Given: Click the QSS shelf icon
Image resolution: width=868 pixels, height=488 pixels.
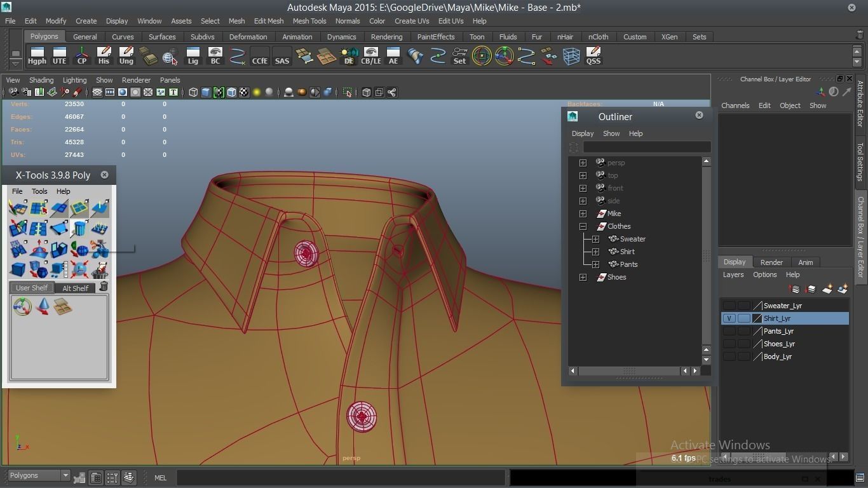Looking at the screenshot, I should (593, 56).
